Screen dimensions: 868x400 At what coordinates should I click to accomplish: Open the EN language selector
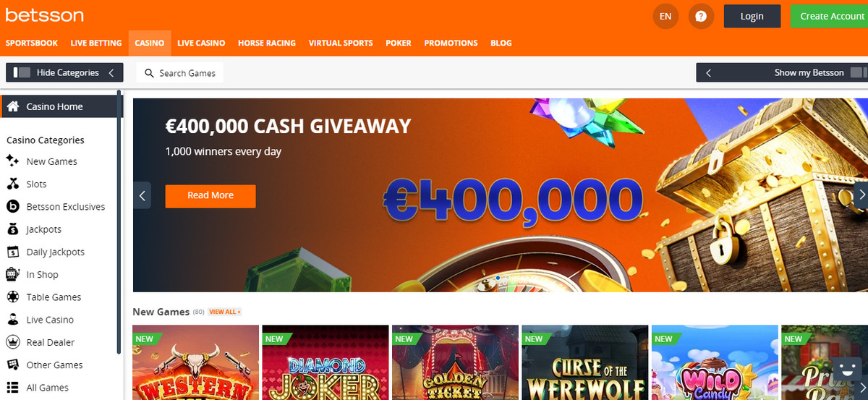click(665, 16)
